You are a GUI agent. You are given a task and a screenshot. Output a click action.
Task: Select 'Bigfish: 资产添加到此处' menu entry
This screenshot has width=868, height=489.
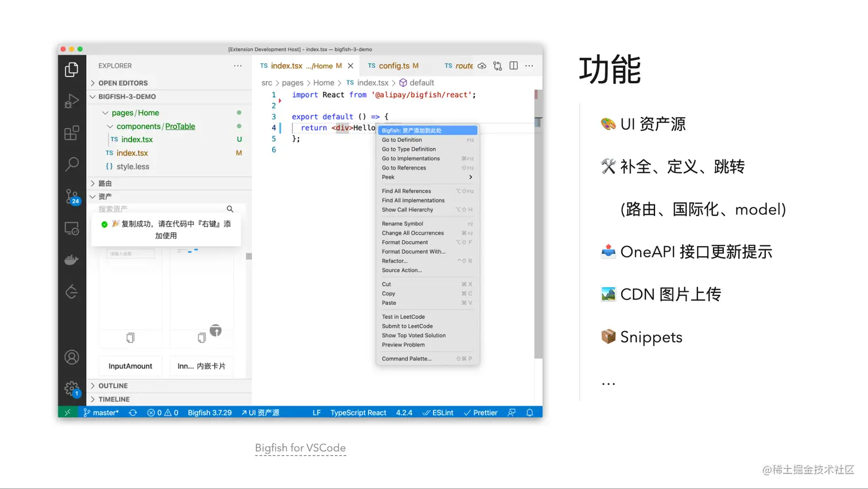(427, 130)
